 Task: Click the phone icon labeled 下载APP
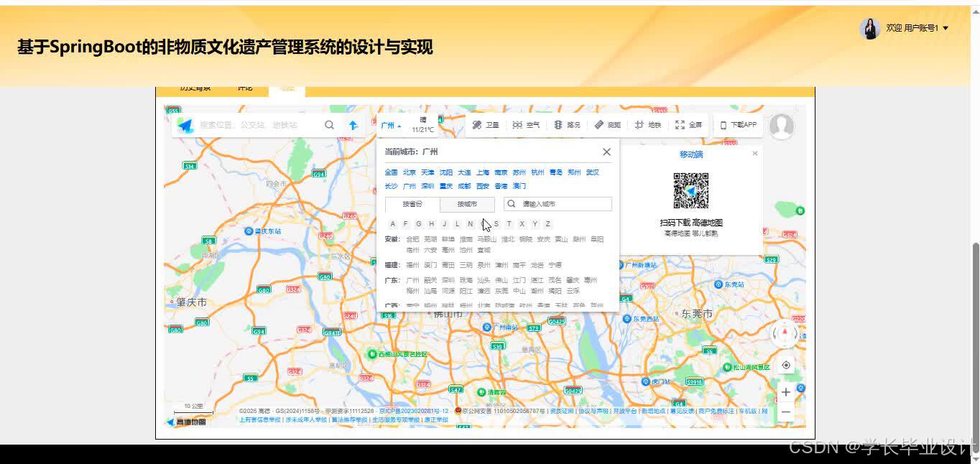point(724,125)
